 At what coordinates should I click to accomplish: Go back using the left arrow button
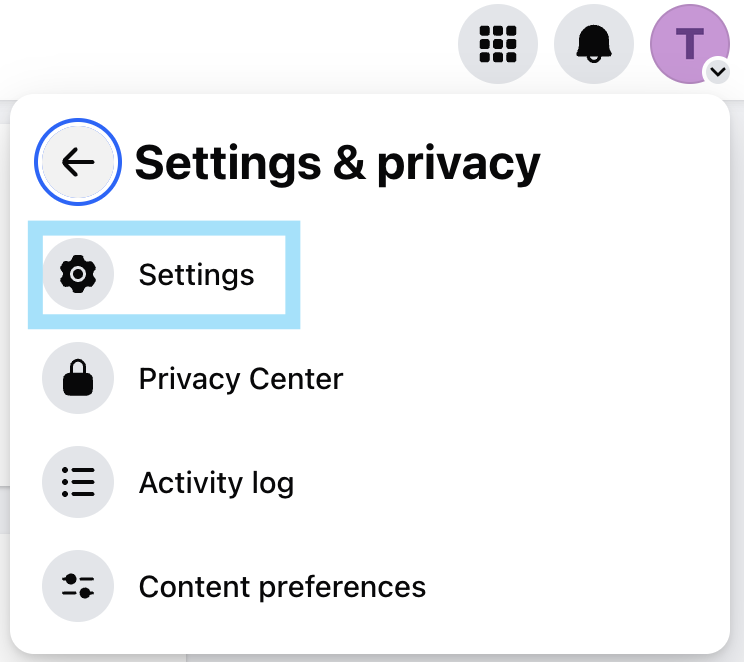(x=78, y=162)
